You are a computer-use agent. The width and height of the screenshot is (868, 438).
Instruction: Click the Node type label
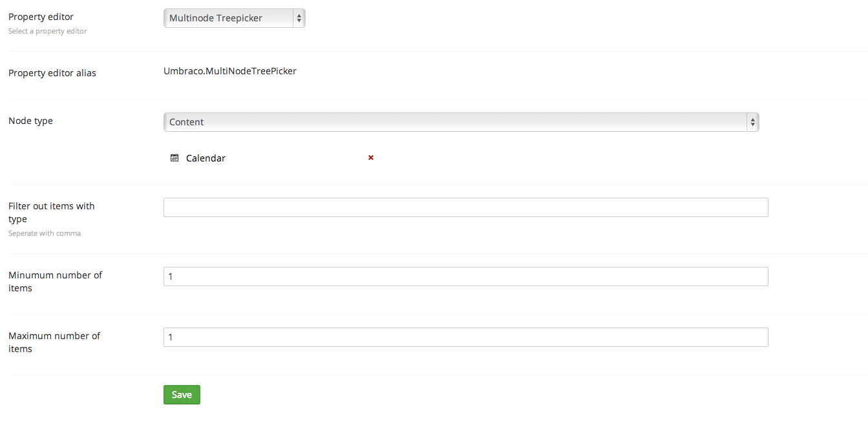pos(30,121)
